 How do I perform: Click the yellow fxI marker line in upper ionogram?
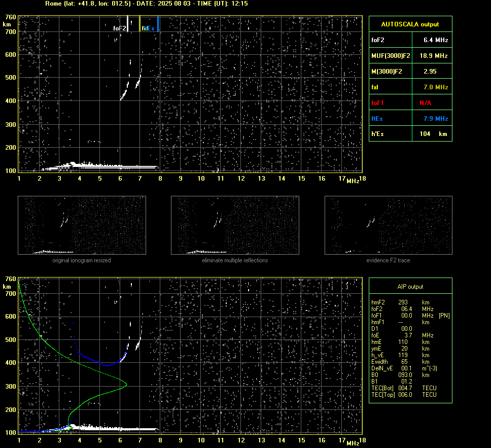tap(139, 23)
